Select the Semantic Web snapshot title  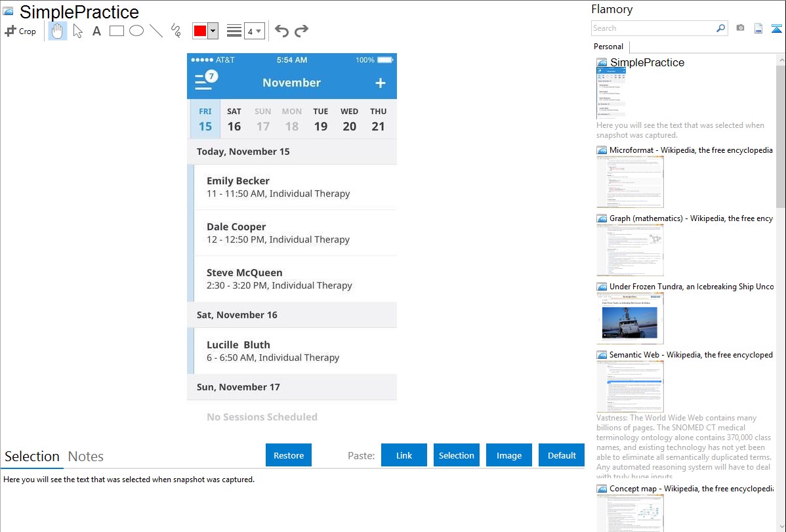pyautogui.click(x=691, y=355)
